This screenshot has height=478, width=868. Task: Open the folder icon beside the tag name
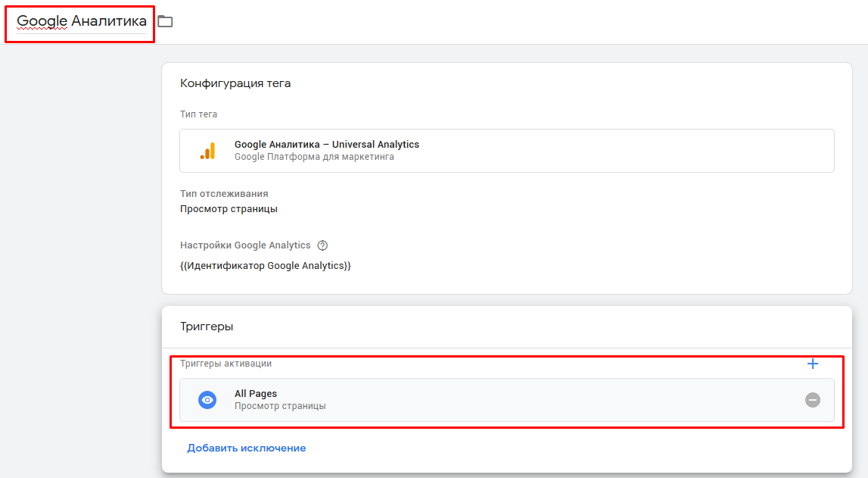click(x=165, y=22)
